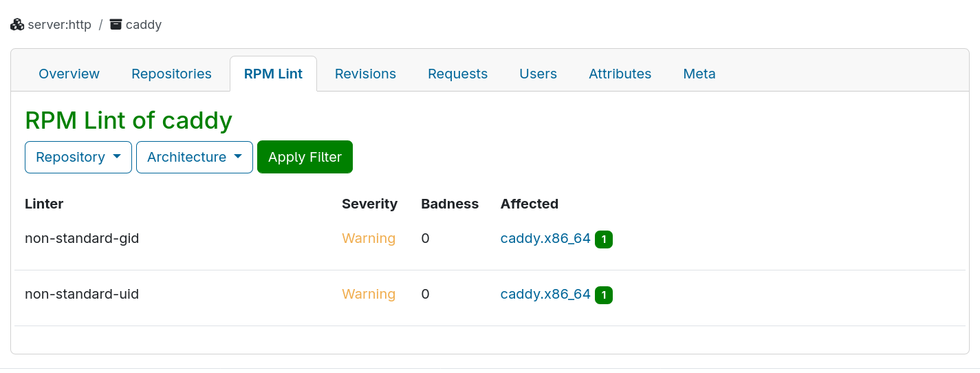
Task: Go to the Requests tab
Action: (x=457, y=74)
